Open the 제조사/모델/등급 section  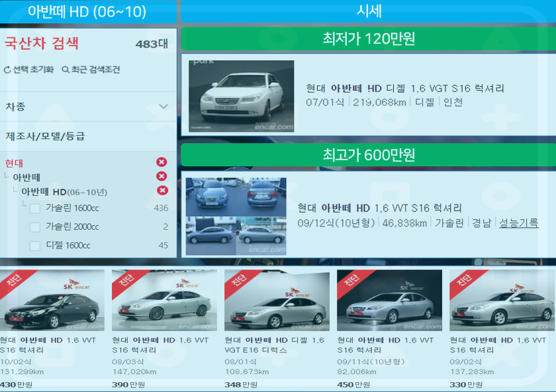pyautogui.click(x=88, y=136)
